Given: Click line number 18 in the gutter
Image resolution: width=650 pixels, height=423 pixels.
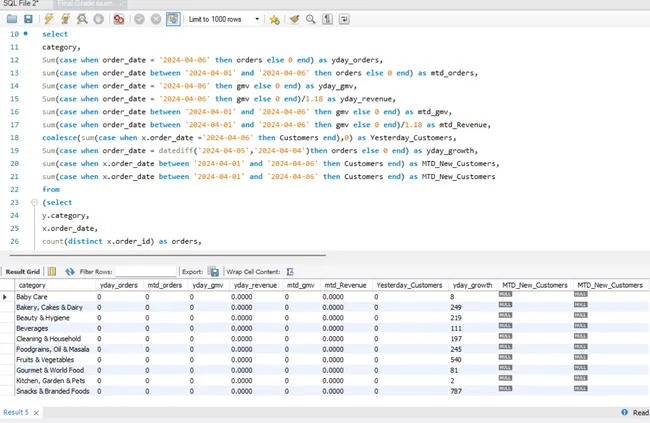Looking at the screenshot, I should coord(15,138).
